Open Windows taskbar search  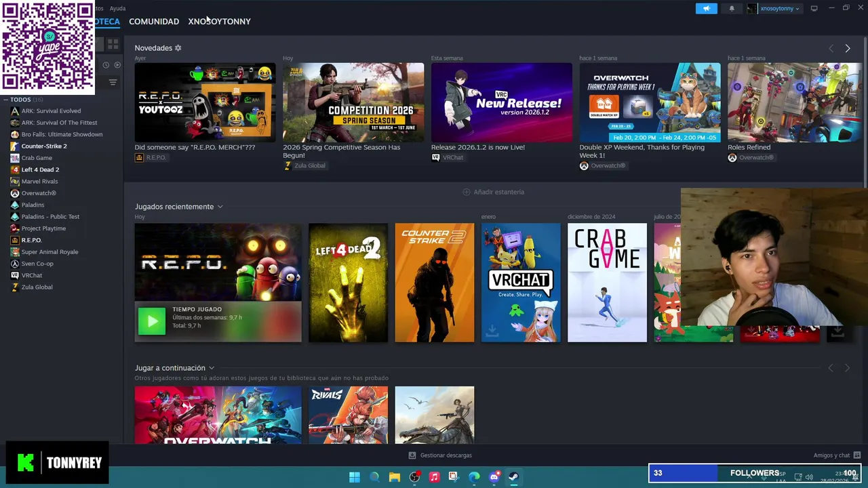click(374, 477)
